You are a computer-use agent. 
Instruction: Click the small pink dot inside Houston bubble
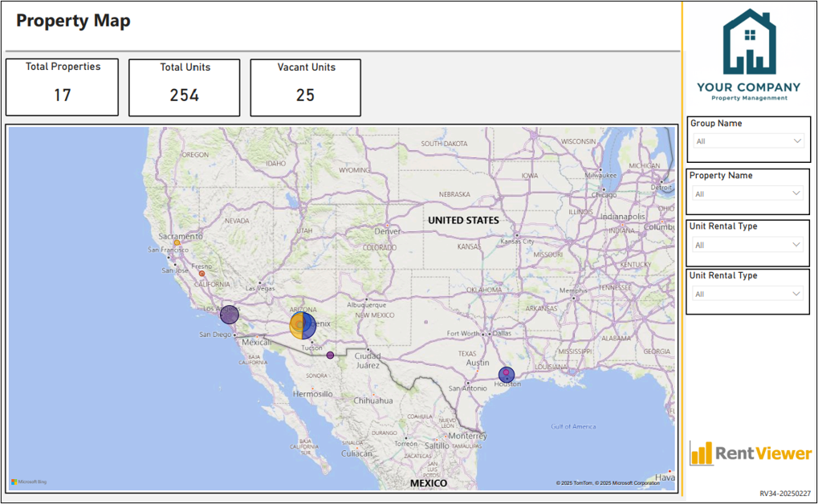(506, 372)
